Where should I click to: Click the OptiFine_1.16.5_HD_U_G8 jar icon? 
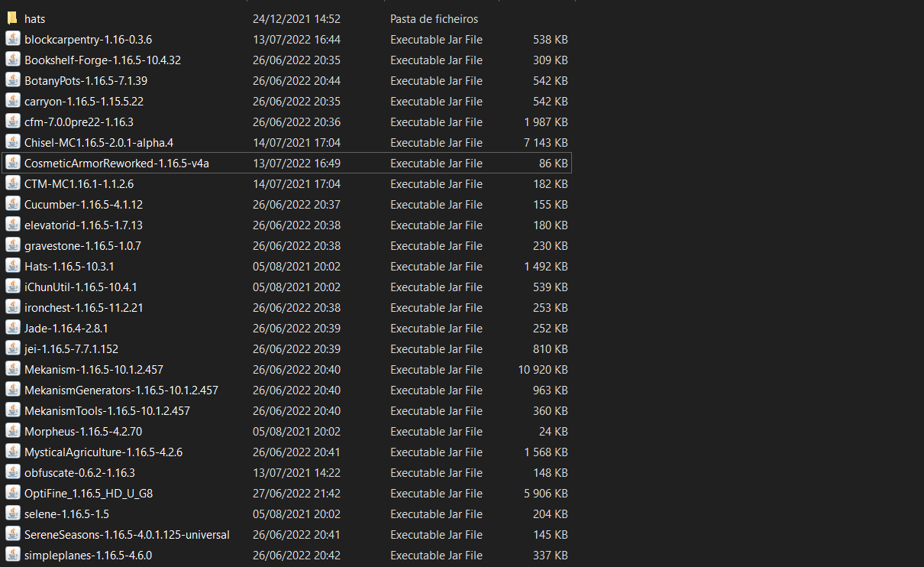point(12,493)
